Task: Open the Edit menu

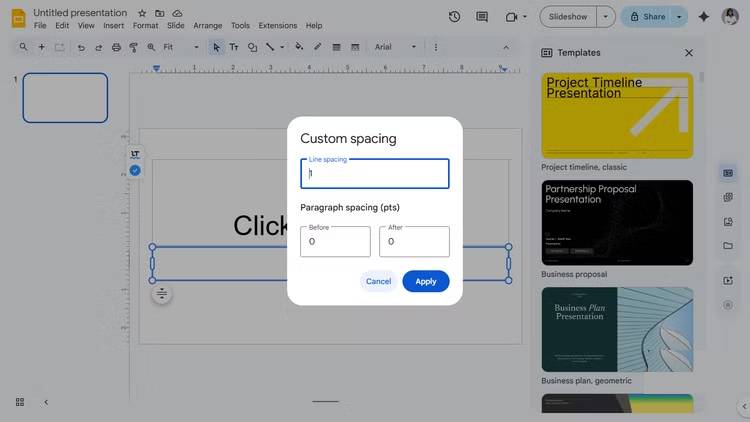Action: click(62, 25)
